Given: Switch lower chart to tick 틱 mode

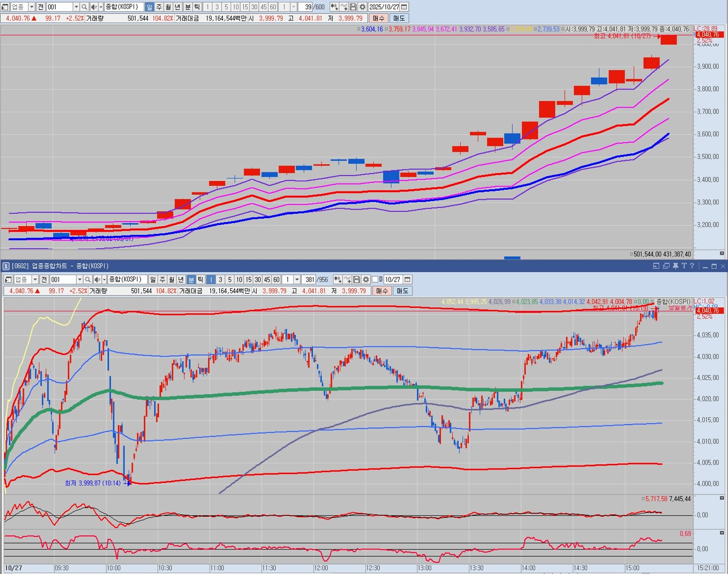Looking at the screenshot, I should 201,279.
